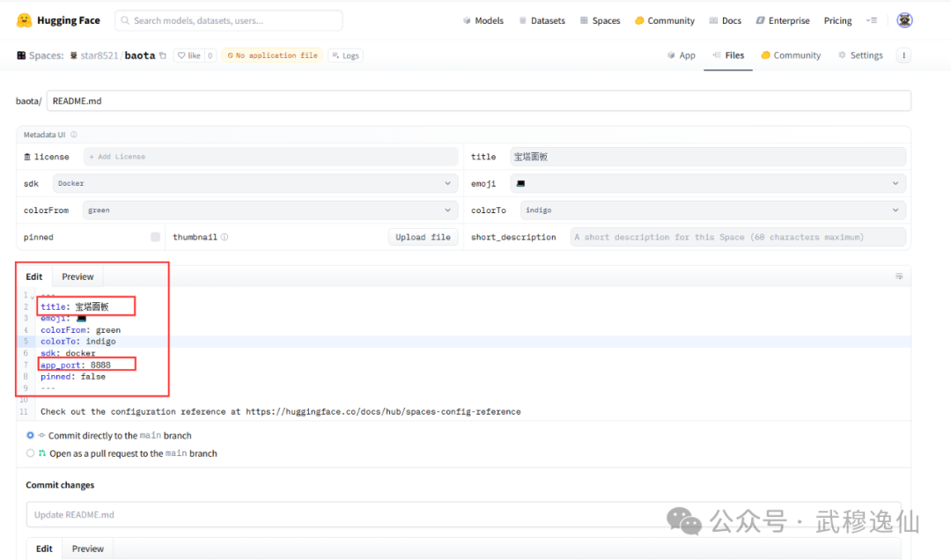Edit the title metadata field
951x560 pixels.
click(x=708, y=157)
